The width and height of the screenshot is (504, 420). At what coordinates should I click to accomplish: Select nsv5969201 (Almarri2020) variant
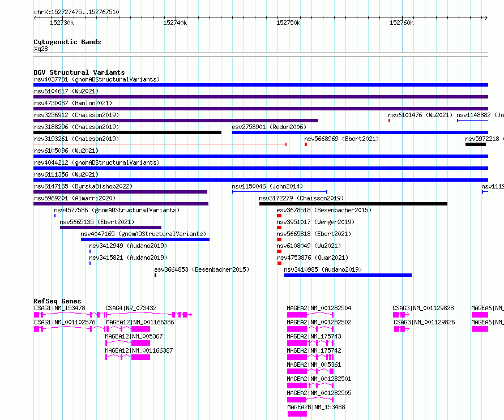(75, 198)
